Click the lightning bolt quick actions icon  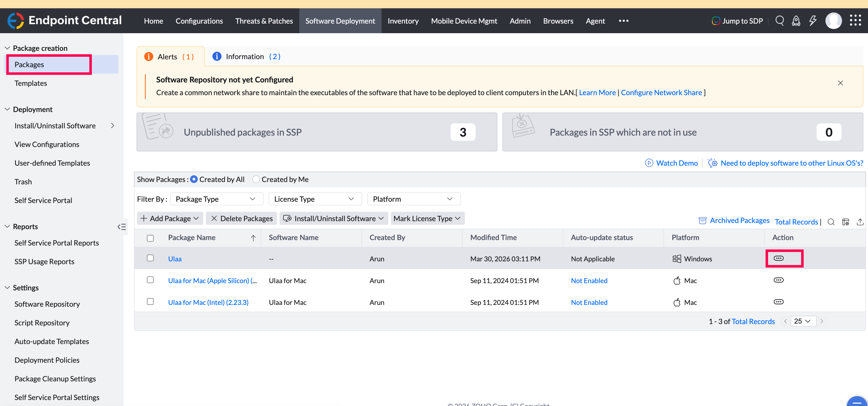(x=813, y=21)
